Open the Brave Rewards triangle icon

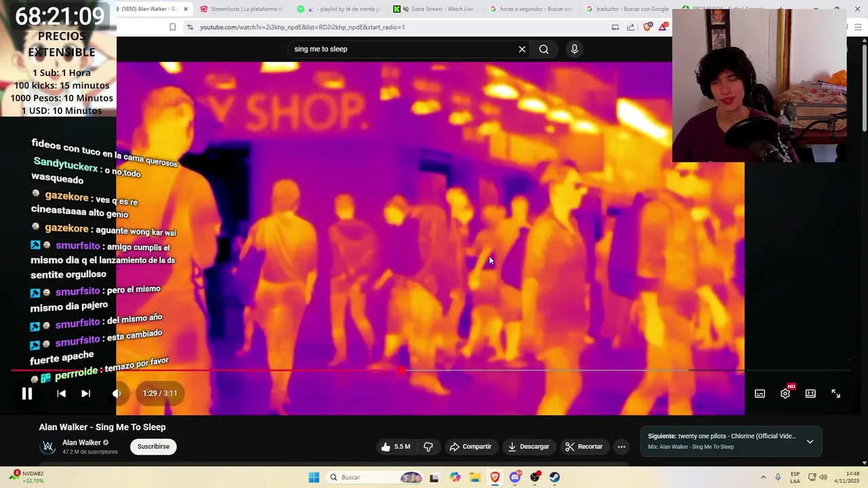(663, 27)
